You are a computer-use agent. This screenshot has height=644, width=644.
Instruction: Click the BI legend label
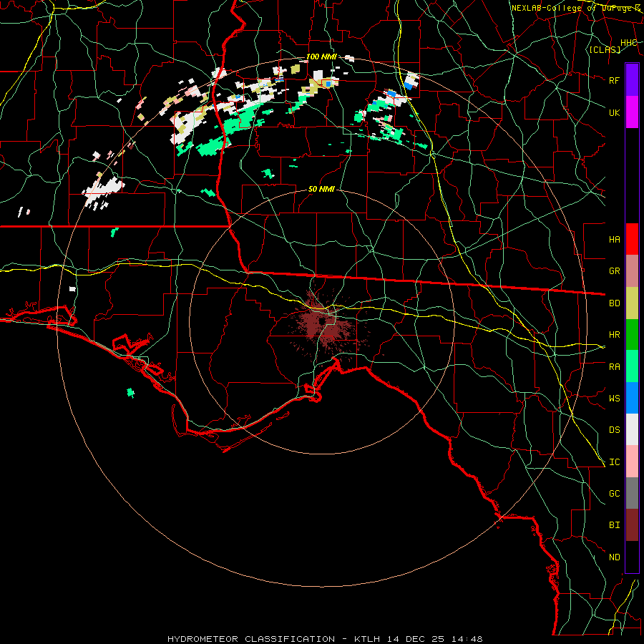click(x=614, y=525)
